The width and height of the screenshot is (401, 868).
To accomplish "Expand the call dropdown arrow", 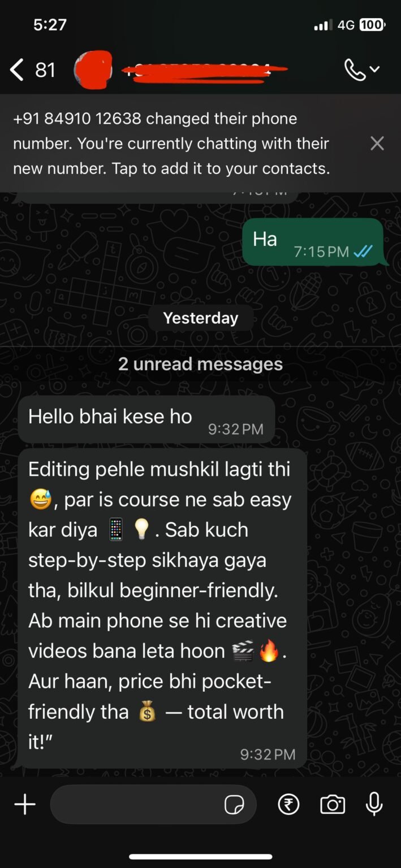I will 374,70.
